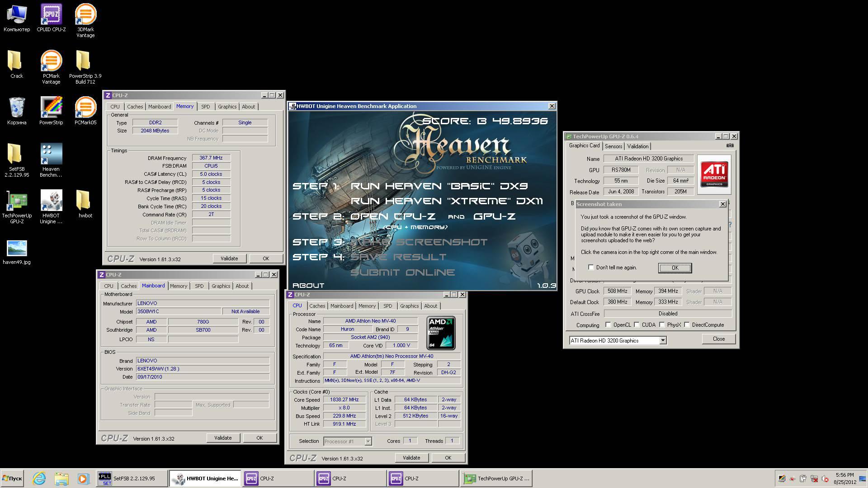Open the SetFSB 2.2.129.95 folder
This screenshot has width=868, height=488.
[17, 160]
